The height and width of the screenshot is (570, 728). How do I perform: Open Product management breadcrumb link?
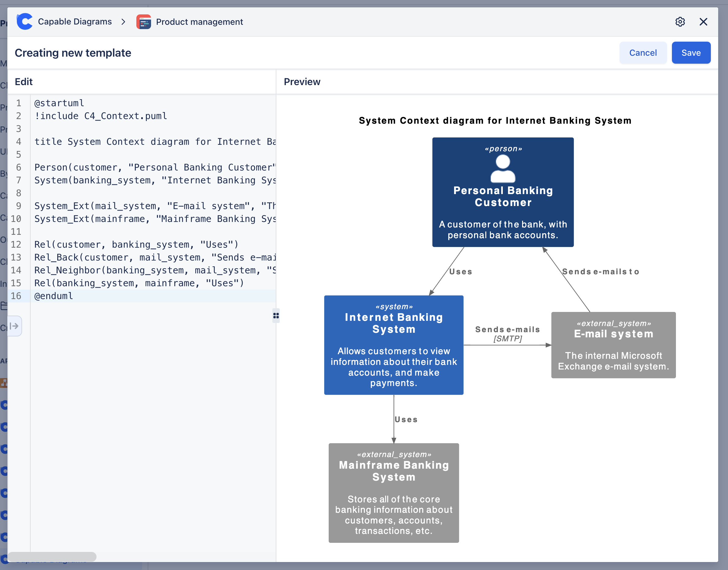199,22
